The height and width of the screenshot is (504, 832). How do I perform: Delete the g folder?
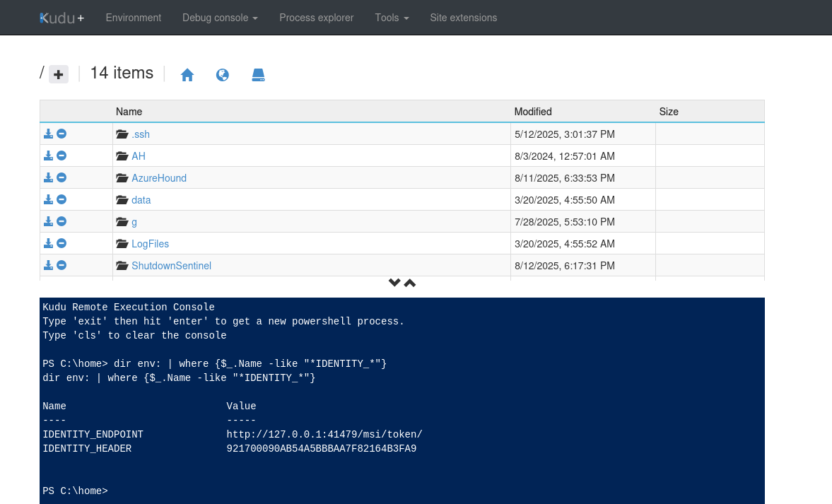61,221
